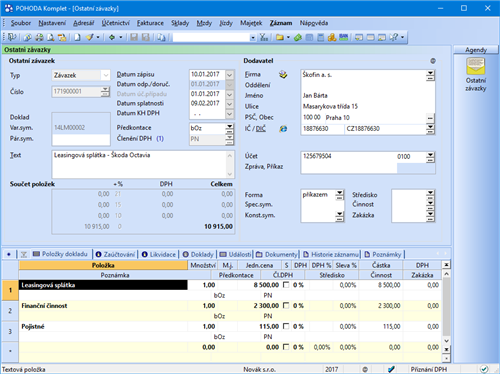Click the blank new record page icon
This screenshot has width=500, height=374.
tap(77, 37)
